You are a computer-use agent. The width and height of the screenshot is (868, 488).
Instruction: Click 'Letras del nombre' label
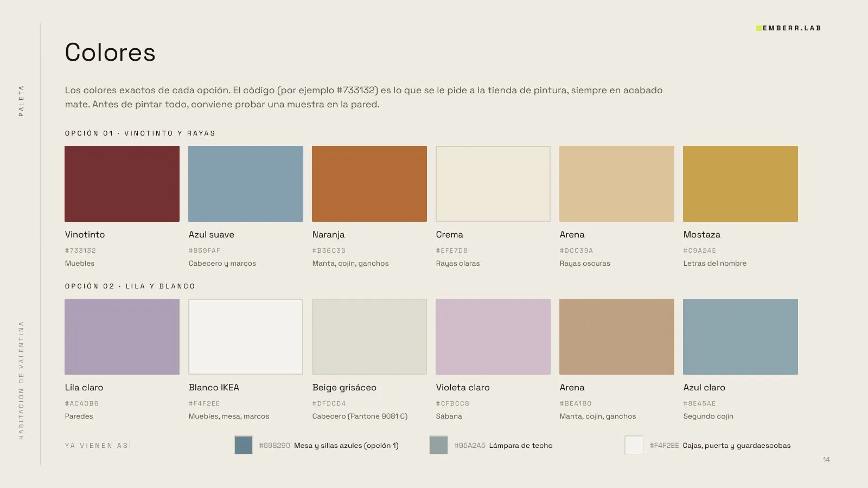point(715,264)
